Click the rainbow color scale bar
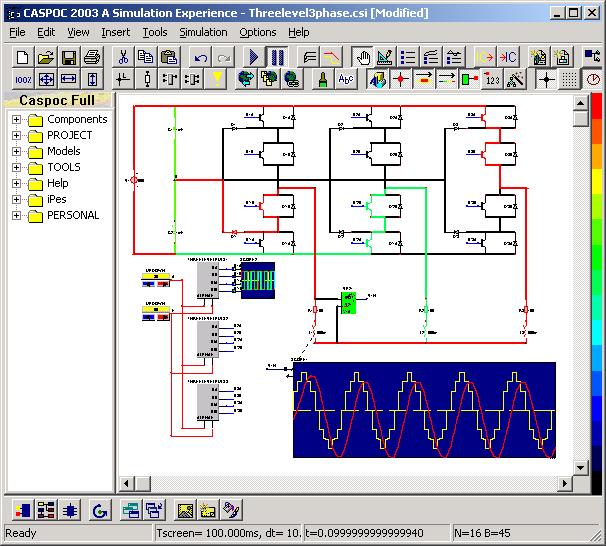The image size is (606, 546). [597, 293]
